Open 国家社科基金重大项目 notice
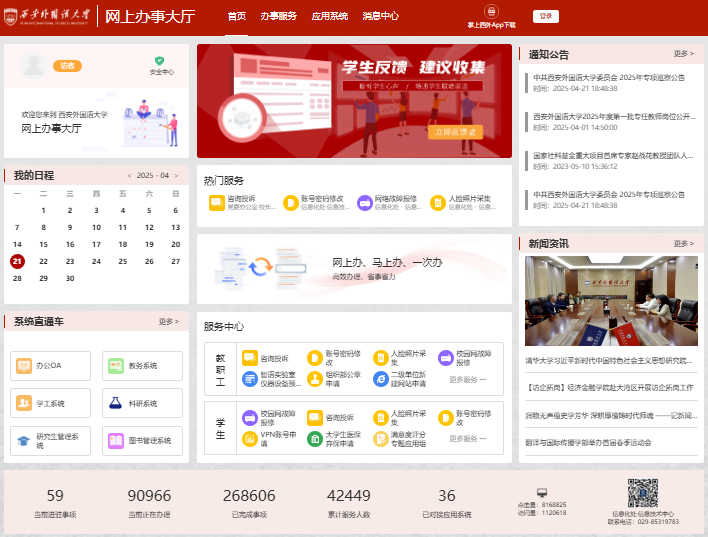Image resolution: width=708 pixels, height=537 pixels. pyautogui.click(x=613, y=155)
